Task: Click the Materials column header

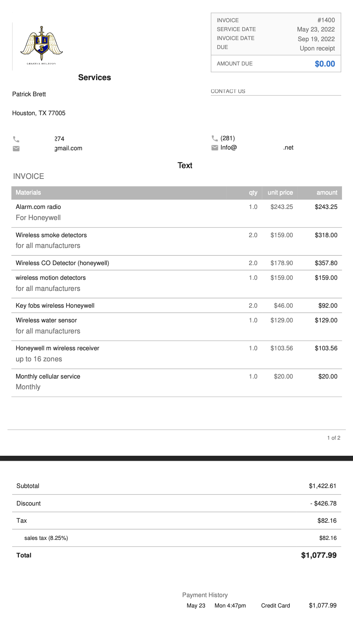Action: pos(28,192)
